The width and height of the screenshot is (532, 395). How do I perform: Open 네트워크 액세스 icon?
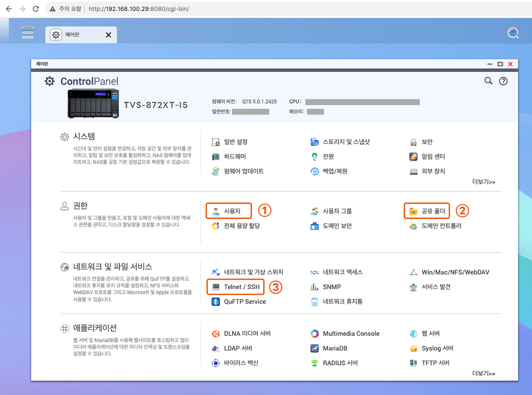(315, 272)
